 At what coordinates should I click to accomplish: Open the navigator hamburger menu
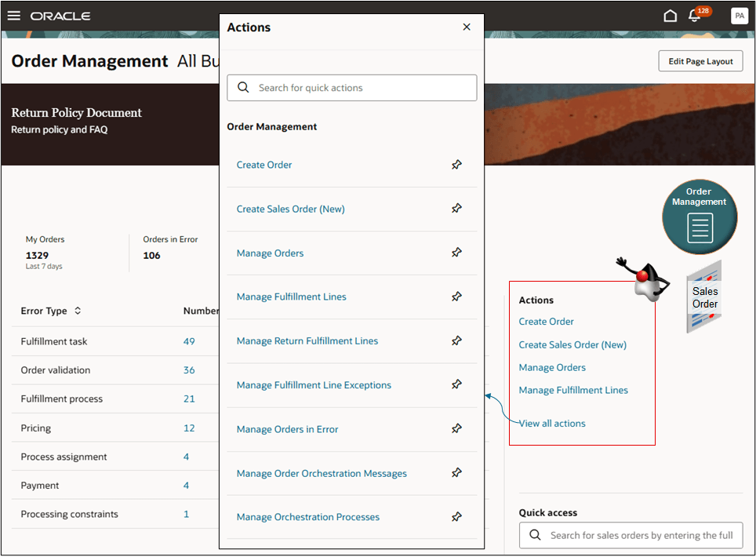13,15
